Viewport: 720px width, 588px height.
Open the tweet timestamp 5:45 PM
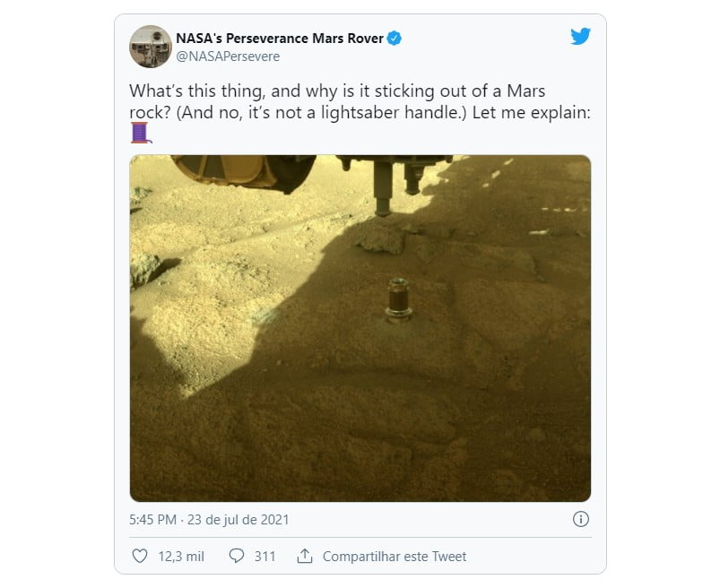click(152, 520)
